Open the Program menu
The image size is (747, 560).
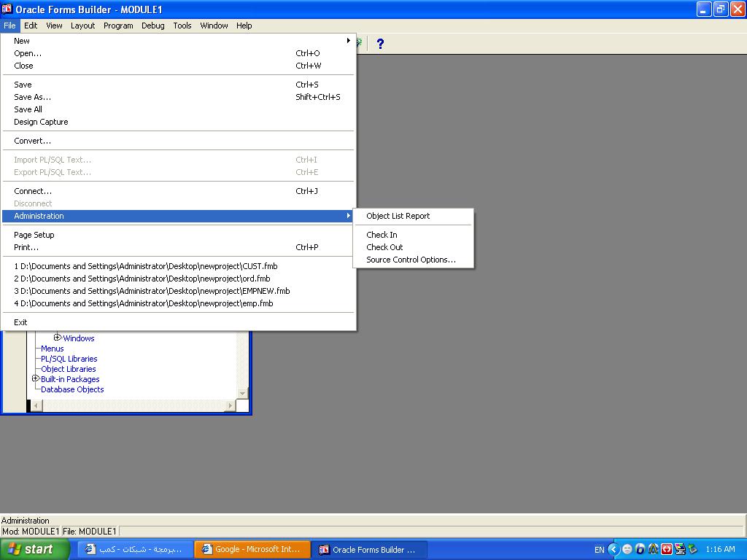(118, 26)
